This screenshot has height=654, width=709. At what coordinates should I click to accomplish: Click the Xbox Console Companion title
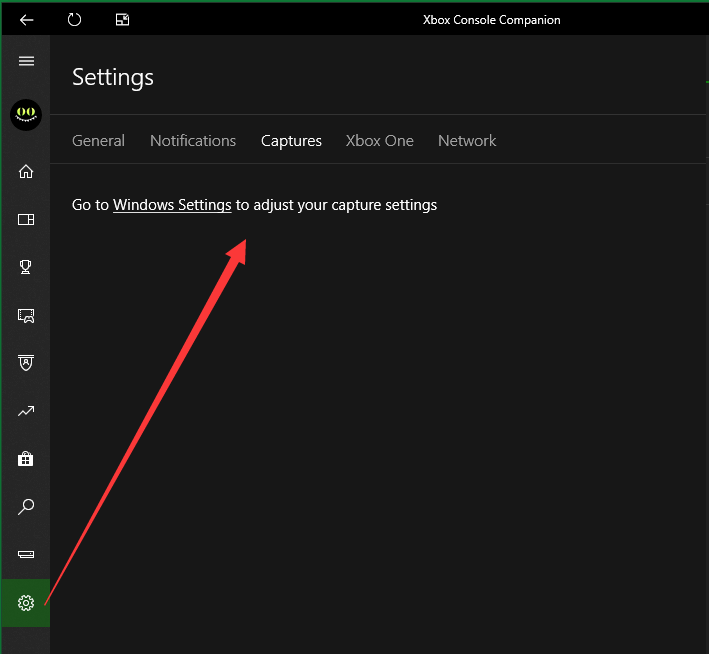[x=492, y=20]
